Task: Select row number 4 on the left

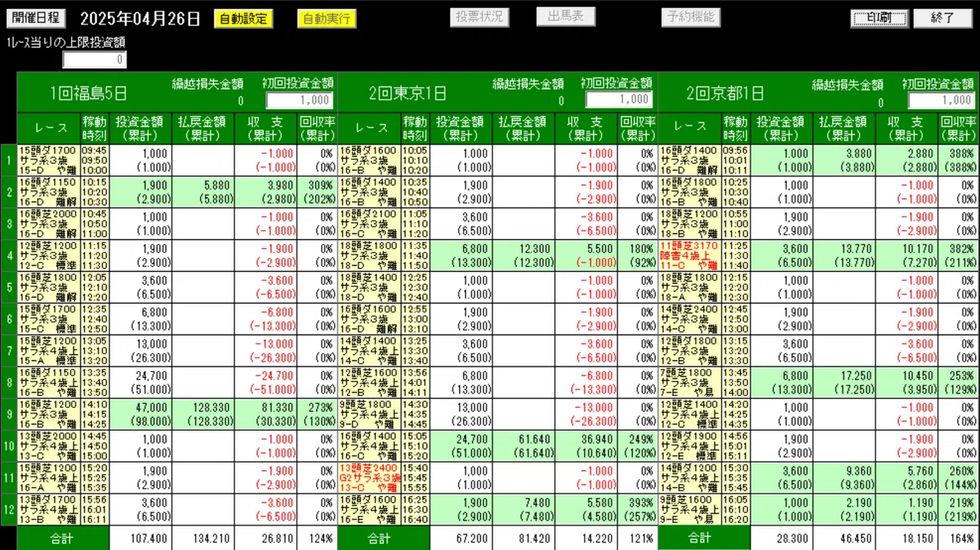Action: point(8,255)
